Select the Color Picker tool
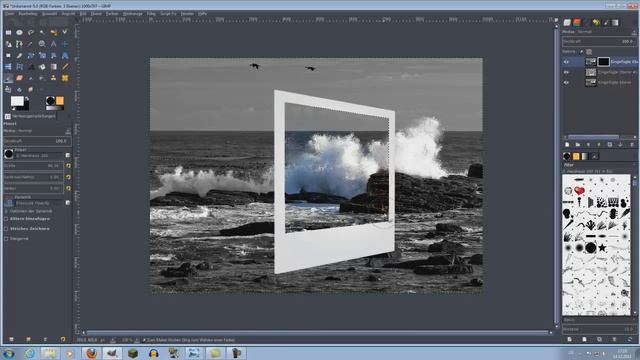This screenshot has width=640, height=360. (31, 44)
